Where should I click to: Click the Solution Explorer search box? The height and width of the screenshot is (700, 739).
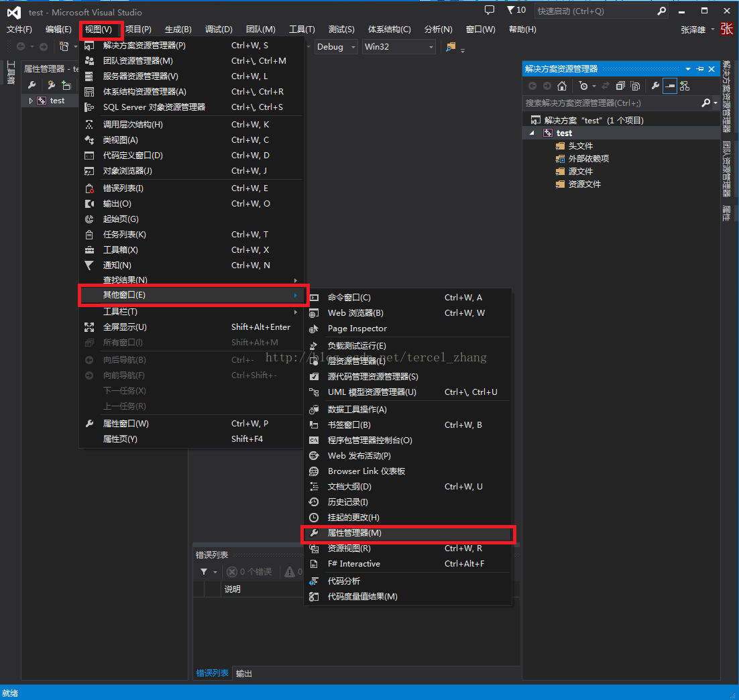612,103
